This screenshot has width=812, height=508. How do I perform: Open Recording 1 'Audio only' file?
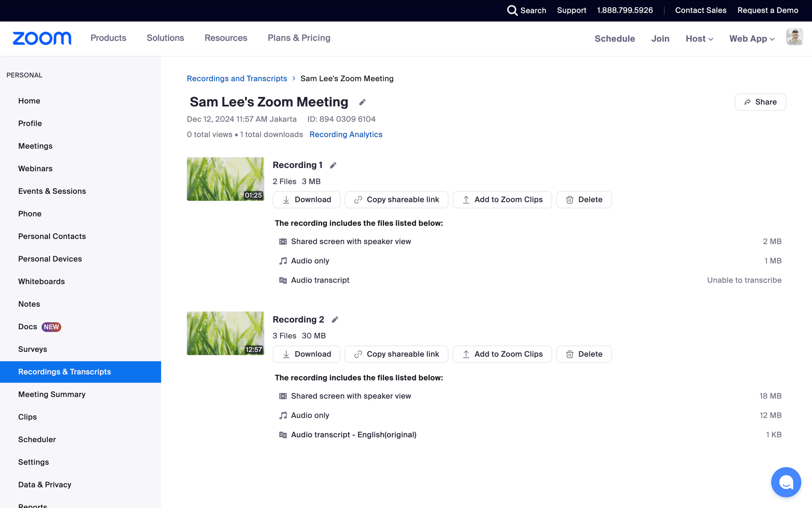[x=310, y=261]
